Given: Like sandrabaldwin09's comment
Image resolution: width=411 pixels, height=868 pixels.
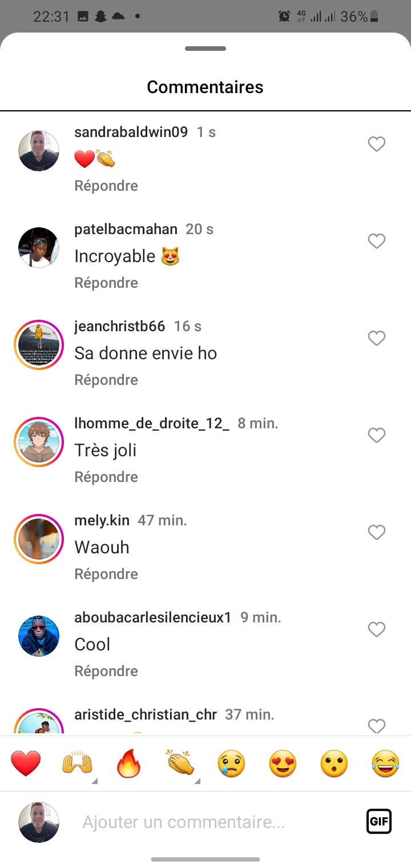Looking at the screenshot, I should point(376,144).
